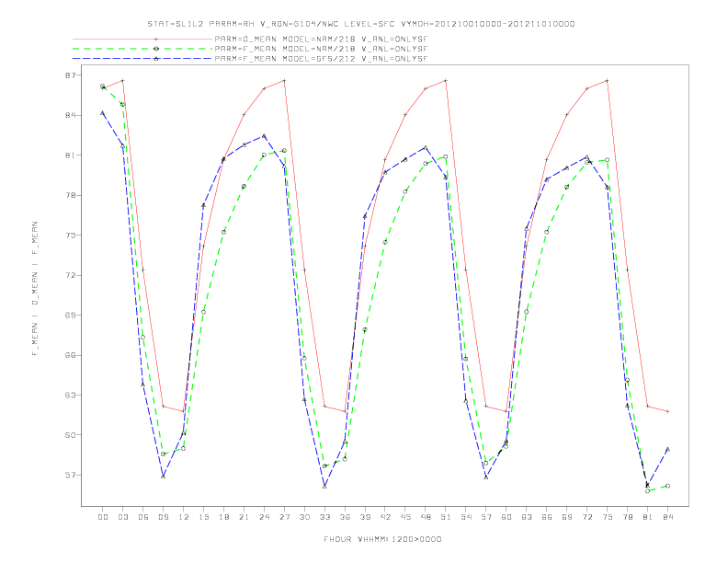The height and width of the screenshot is (563, 728).
Task: Click the x-axis hour label 51
Action: click(x=446, y=517)
